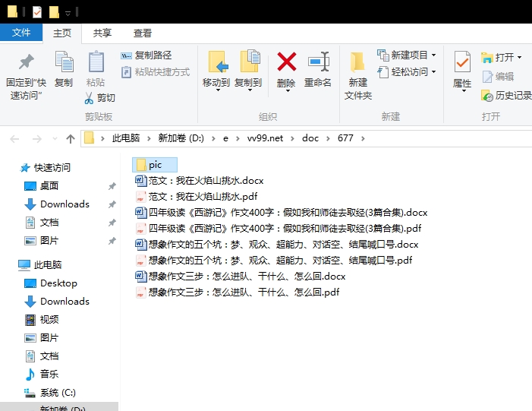Click the doc breadcrumb in address bar

point(310,138)
